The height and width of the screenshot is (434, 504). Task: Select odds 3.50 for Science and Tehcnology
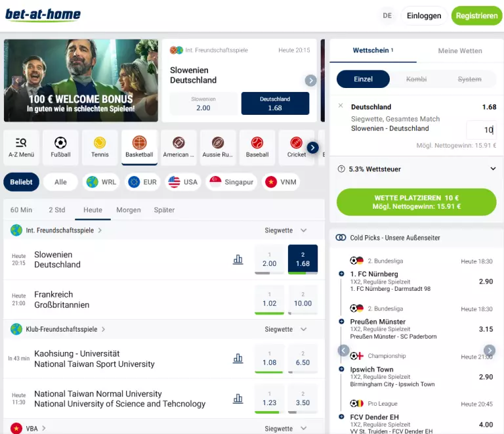pos(303,399)
